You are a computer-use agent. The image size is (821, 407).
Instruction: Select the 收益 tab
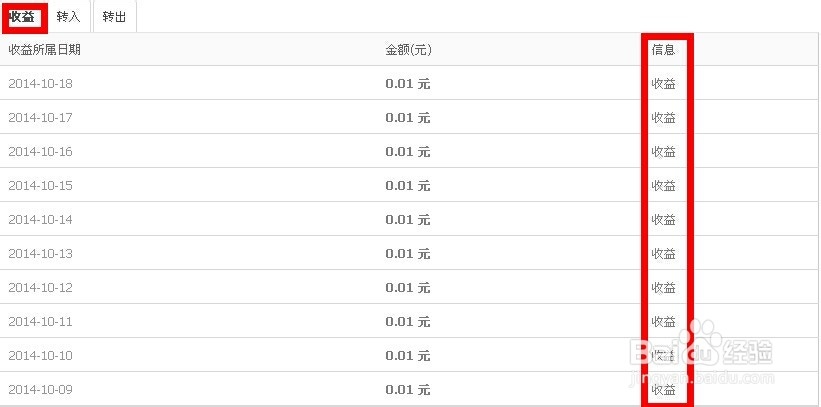(24, 17)
